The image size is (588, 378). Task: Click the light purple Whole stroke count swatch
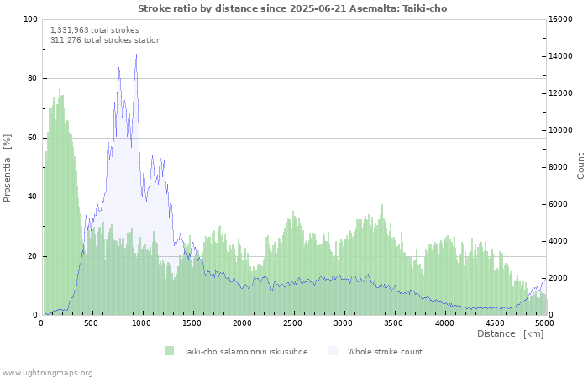point(333,351)
